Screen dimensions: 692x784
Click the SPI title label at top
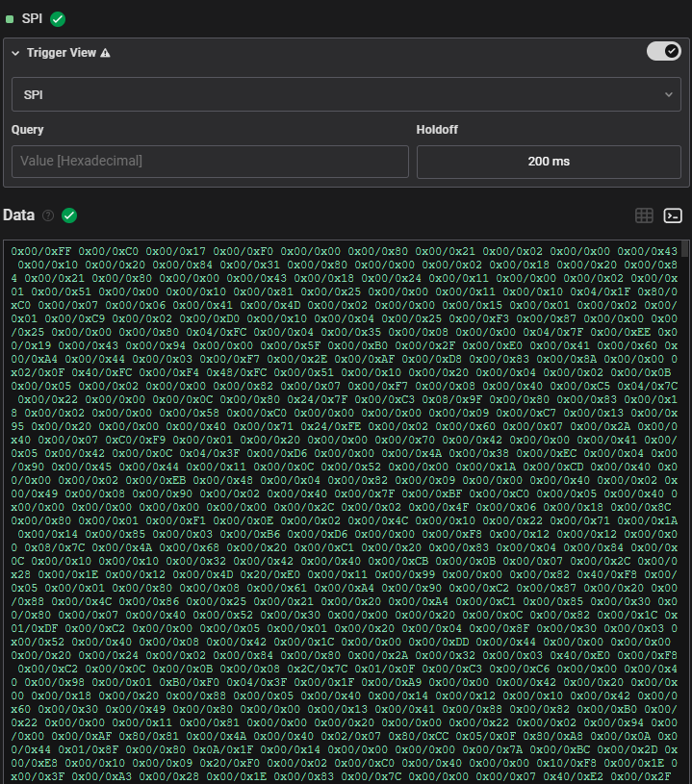(x=32, y=18)
